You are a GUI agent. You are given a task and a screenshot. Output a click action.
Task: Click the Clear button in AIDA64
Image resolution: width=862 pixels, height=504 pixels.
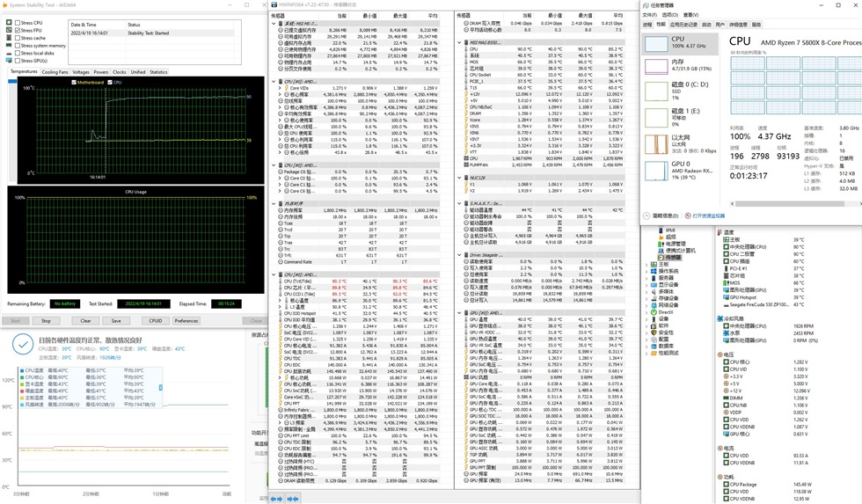pyautogui.click(x=86, y=320)
